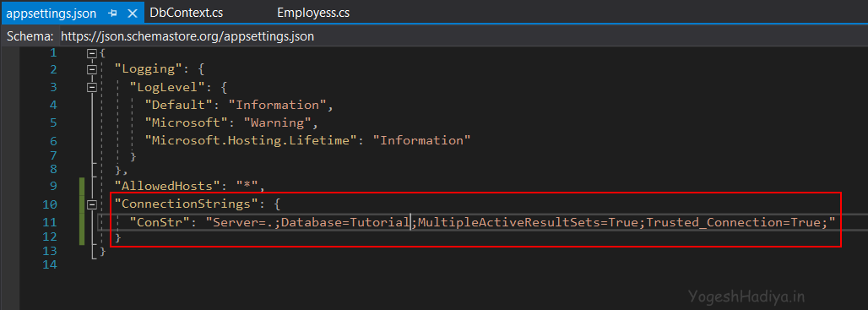Collapse the root object on line 1
This screenshot has height=310, width=868.
pos(92,54)
